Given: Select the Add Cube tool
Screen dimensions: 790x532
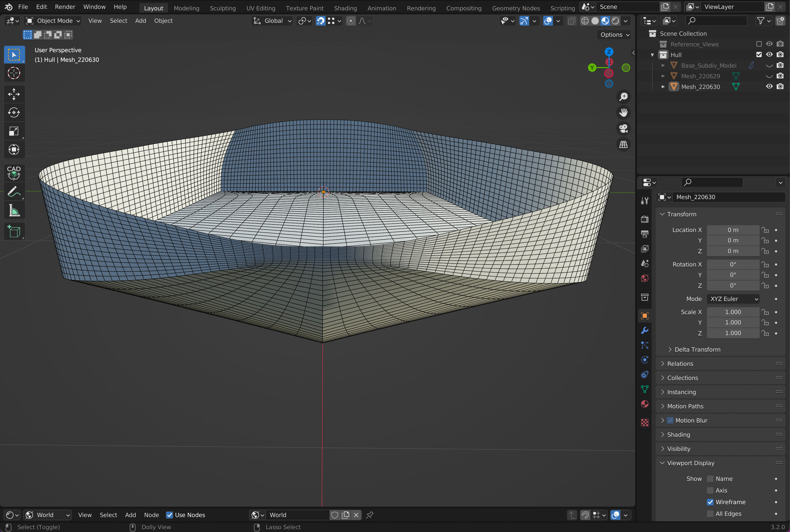Looking at the screenshot, I should click(14, 232).
